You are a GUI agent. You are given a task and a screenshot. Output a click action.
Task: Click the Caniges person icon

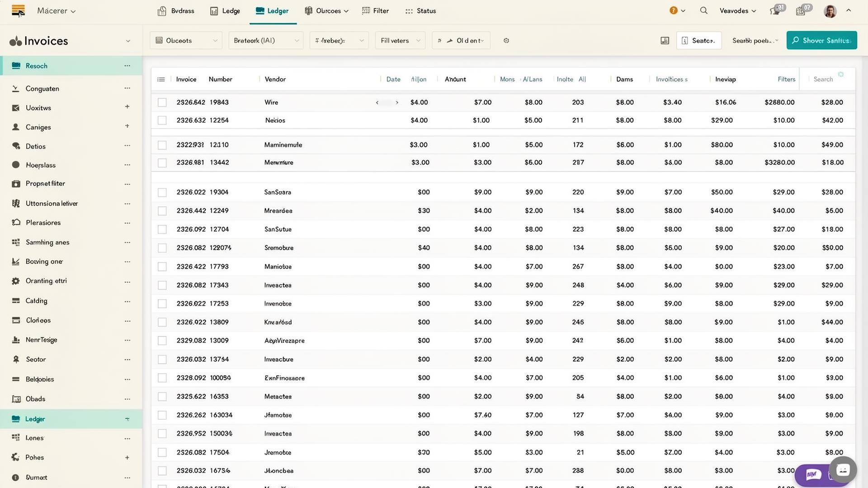point(16,127)
